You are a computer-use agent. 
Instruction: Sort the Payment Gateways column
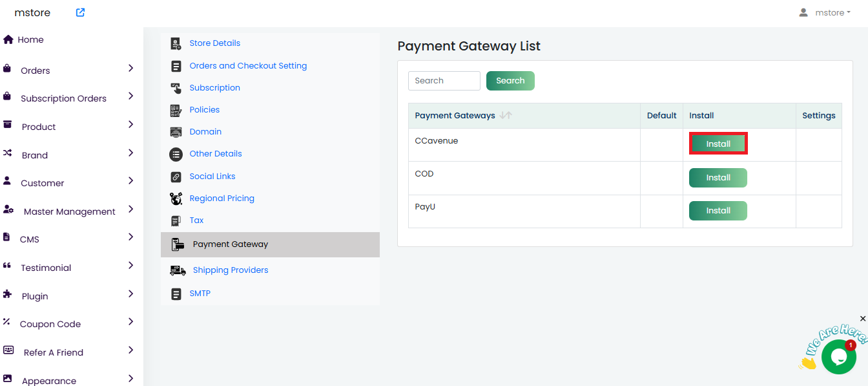tap(506, 116)
